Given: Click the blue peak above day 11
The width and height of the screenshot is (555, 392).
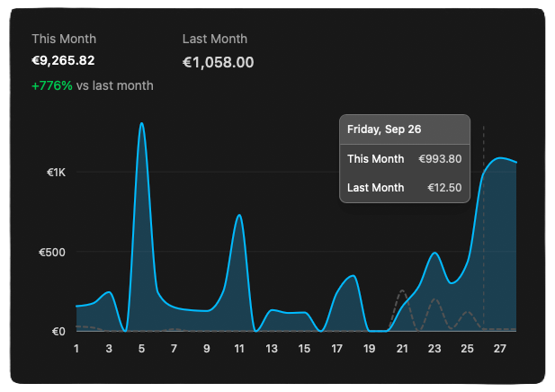Looking at the screenshot, I should pos(238,216).
